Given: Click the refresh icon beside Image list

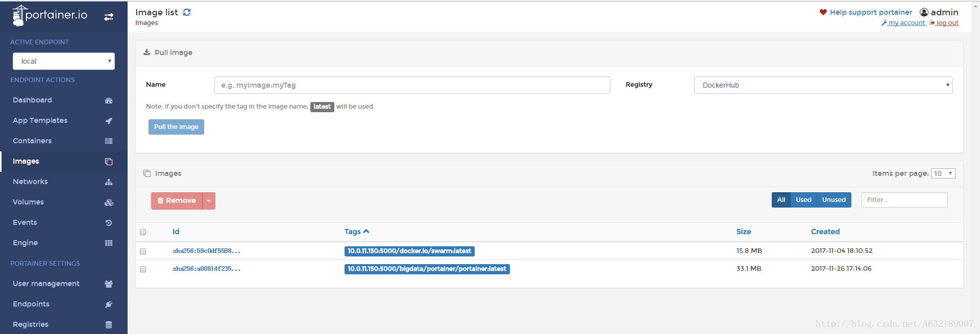Looking at the screenshot, I should [x=187, y=12].
